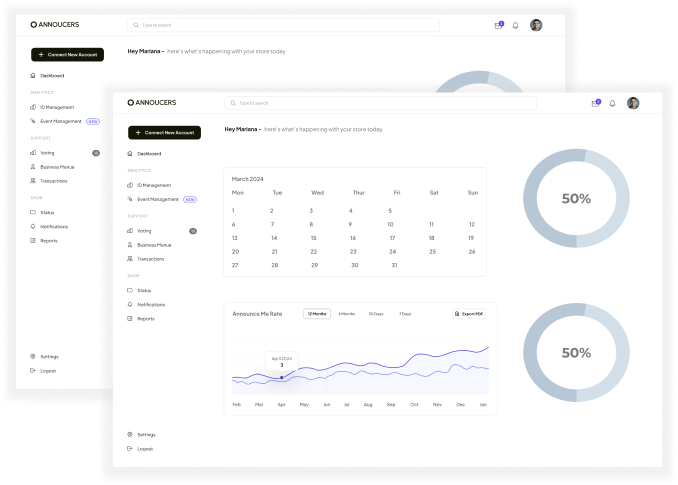Click the Voting thumbs-up icon in the front sidebar
This screenshot has width=678, height=485.
coord(130,231)
